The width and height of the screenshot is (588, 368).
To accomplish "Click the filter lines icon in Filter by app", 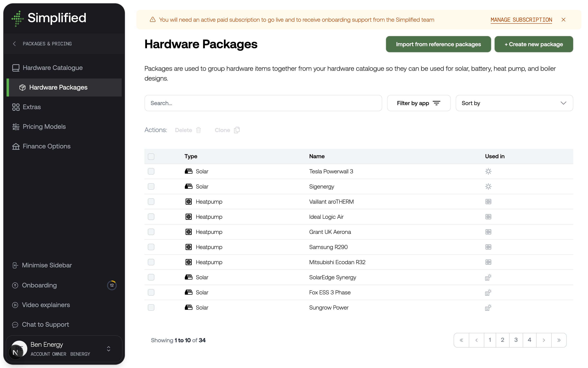I will tap(437, 103).
